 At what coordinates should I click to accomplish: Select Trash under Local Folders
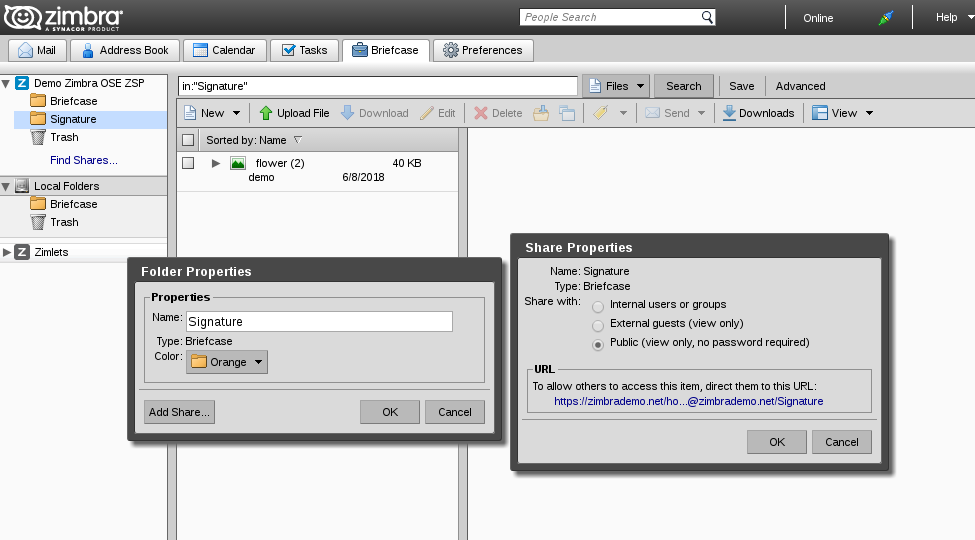point(64,223)
